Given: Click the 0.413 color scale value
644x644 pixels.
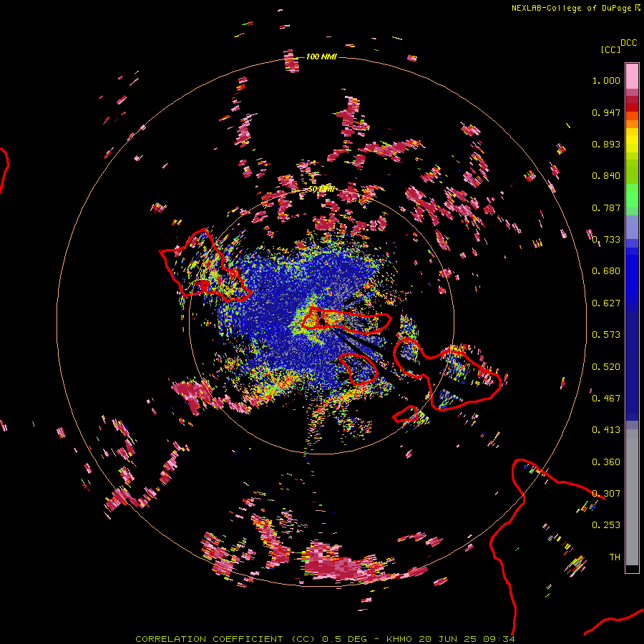Looking at the screenshot, I should tap(606, 430).
